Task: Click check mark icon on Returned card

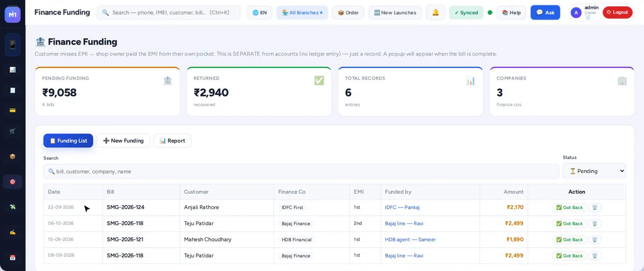Action: [319, 81]
